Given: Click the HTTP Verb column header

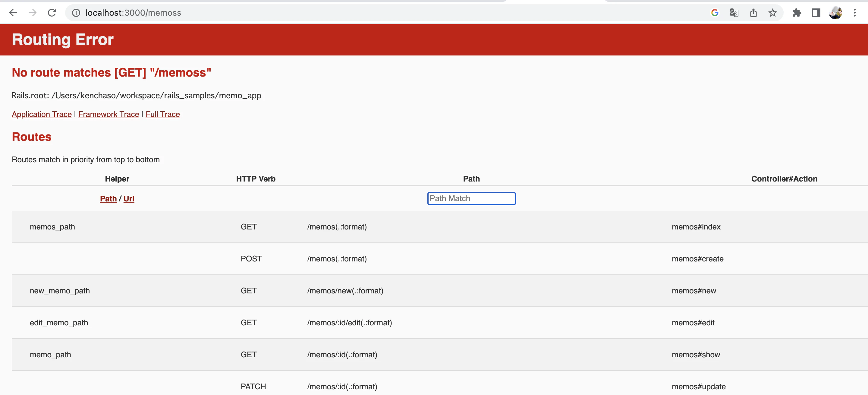Looking at the screenshot, I should pos(256,179).
